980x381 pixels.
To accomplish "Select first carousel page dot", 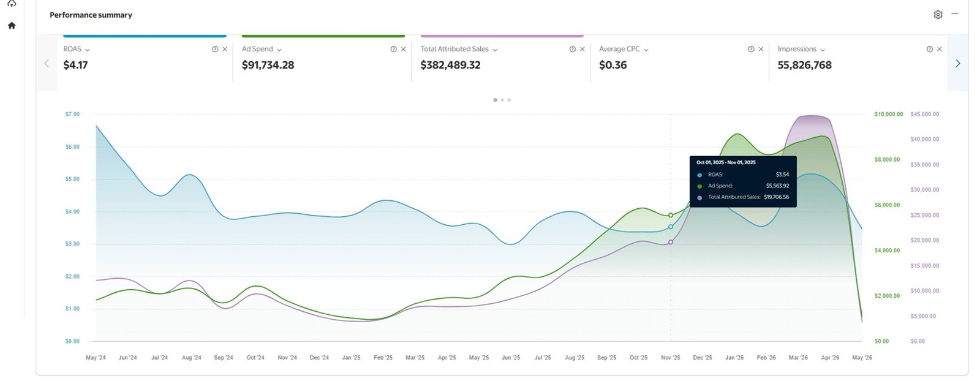I will [x=495, y=100].
